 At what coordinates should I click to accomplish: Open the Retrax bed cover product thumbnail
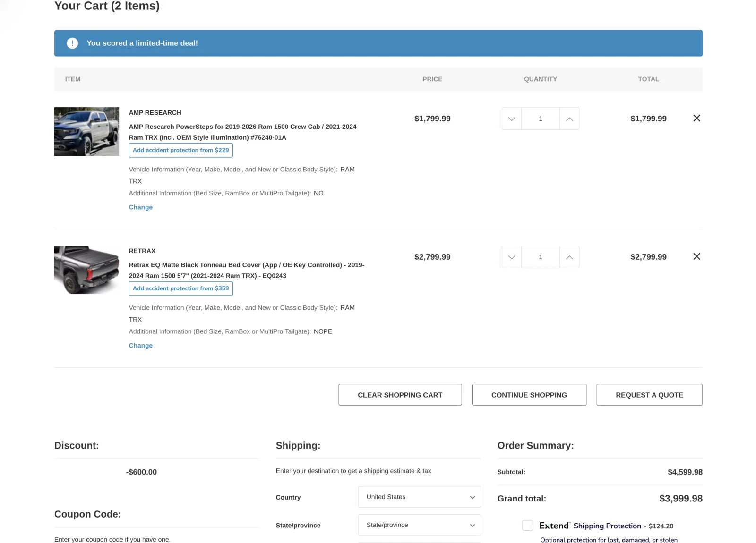click(x=86, y=270)
